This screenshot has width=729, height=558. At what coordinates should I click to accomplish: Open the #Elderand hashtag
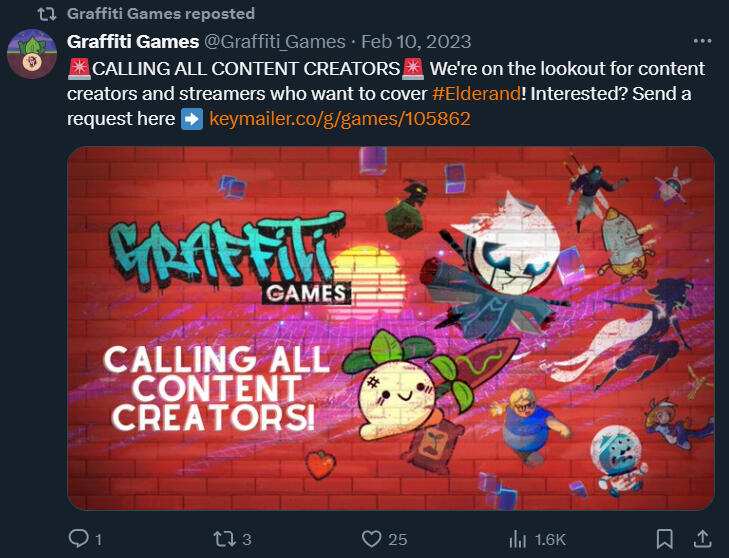pos(476,93)
